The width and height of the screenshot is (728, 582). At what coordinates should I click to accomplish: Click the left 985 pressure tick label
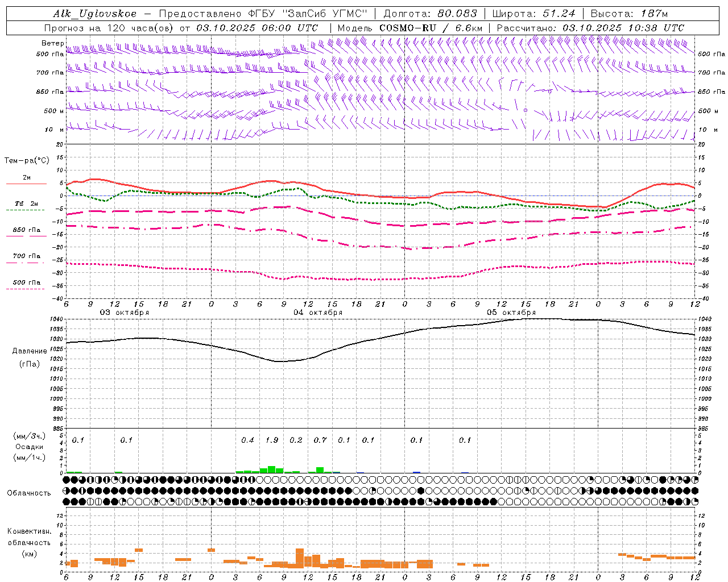click(59, 429)
